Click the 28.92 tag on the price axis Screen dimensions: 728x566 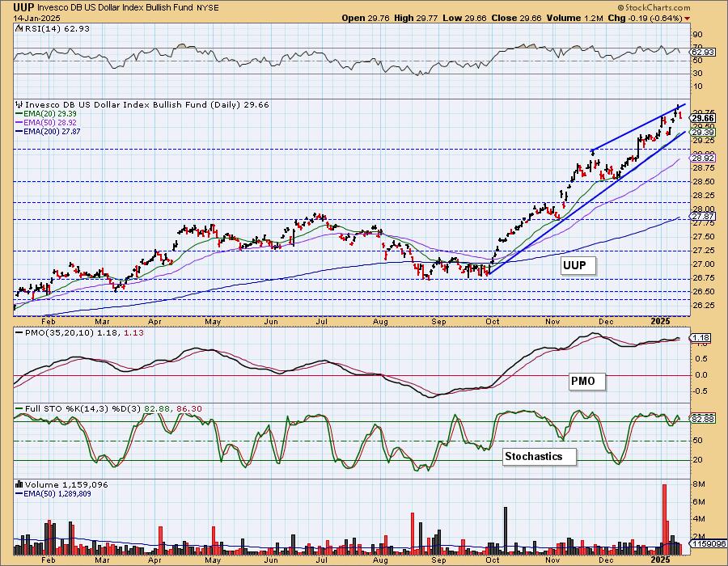[703, 158]
